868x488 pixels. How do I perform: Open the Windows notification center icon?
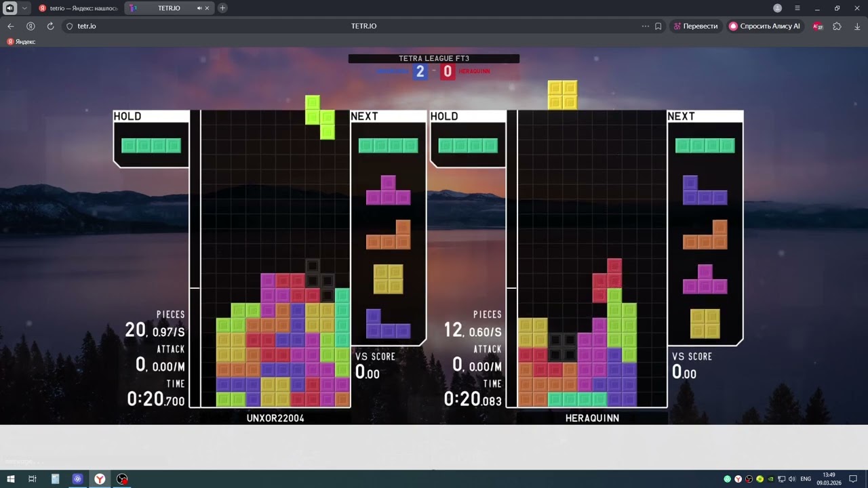tap(853, 479)
